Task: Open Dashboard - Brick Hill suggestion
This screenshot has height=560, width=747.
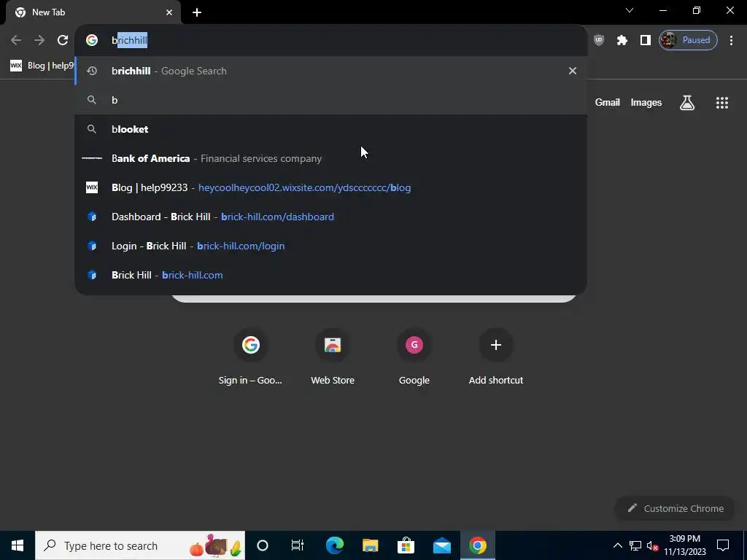Action: tap(330, 217)
